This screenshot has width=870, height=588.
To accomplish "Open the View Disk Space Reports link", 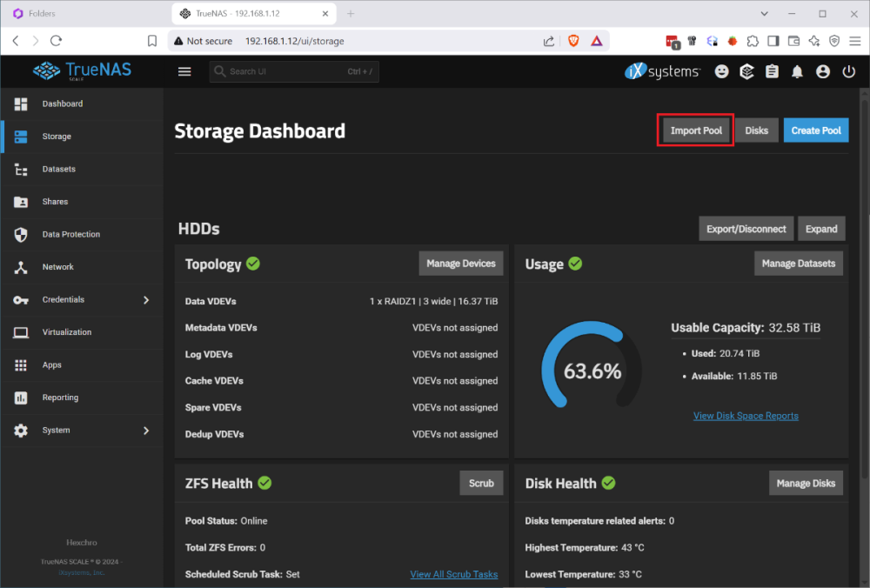I will (746, 416).
